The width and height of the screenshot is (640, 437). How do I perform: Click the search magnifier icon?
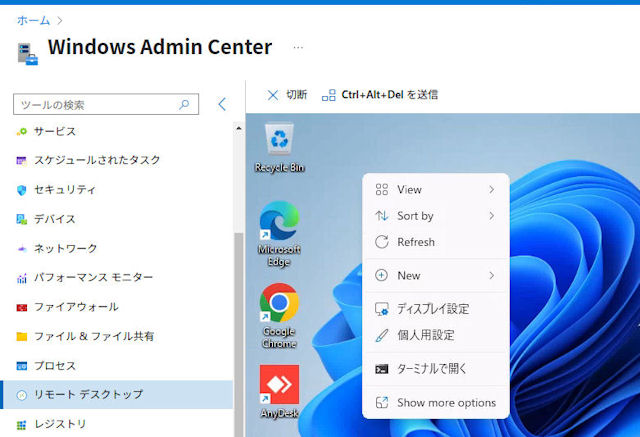(184, 104)
